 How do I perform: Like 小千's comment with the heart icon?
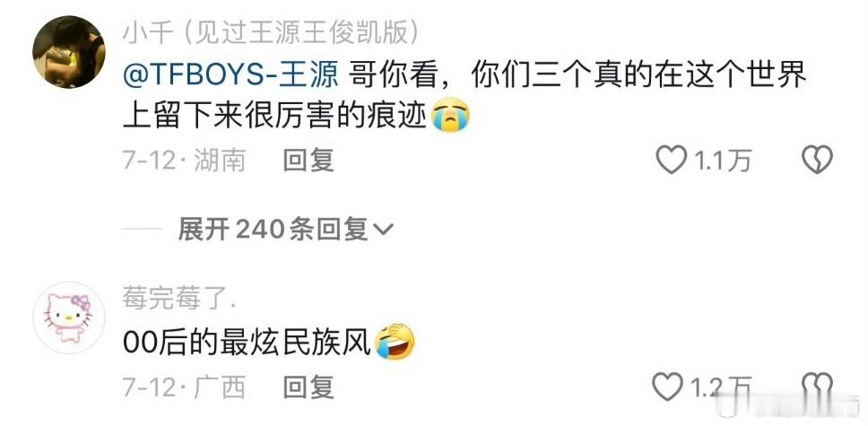tap(671, 161)
